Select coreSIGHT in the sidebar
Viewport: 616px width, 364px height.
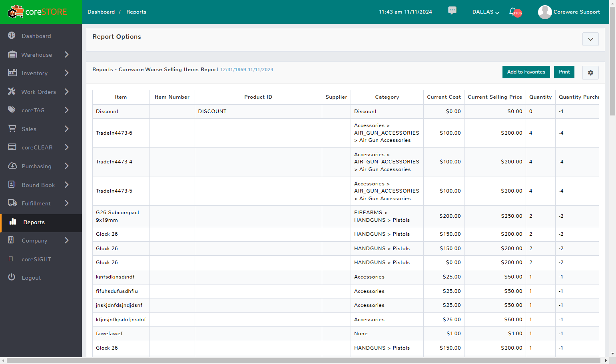pos(36,259)
